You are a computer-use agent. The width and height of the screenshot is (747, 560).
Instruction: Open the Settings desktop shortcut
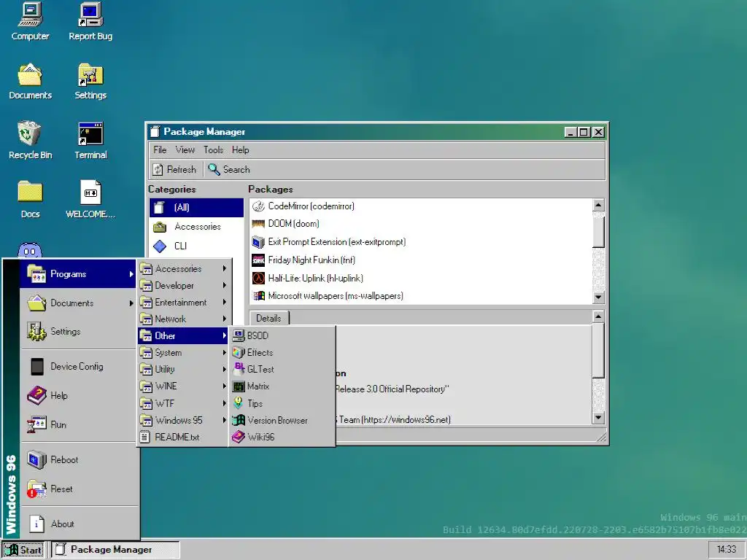coord(90,81)
